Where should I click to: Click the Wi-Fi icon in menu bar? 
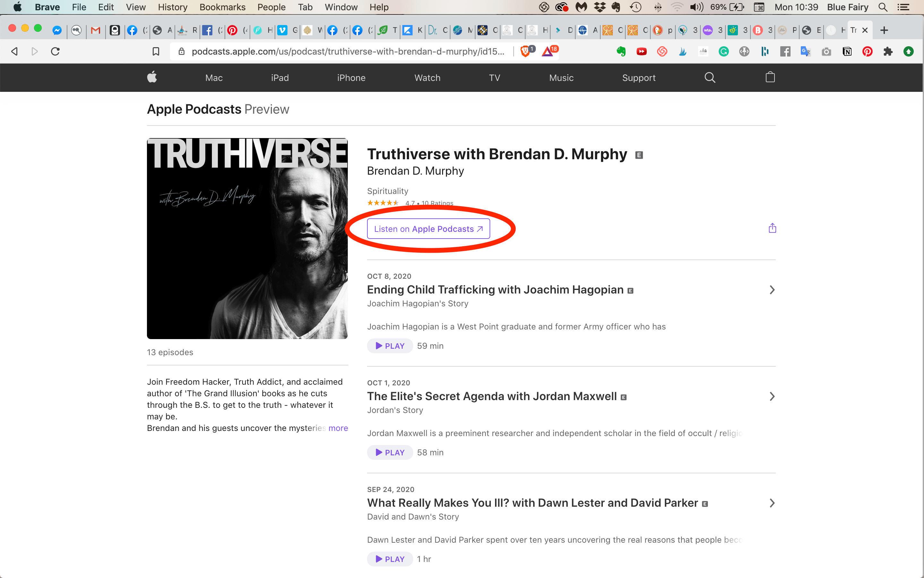(677, 7)
